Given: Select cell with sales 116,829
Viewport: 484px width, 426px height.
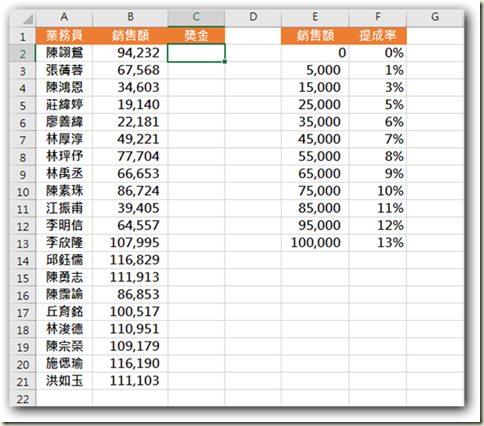Looking at the screenshot, I should pyautogui.click(x=130, y=260).
